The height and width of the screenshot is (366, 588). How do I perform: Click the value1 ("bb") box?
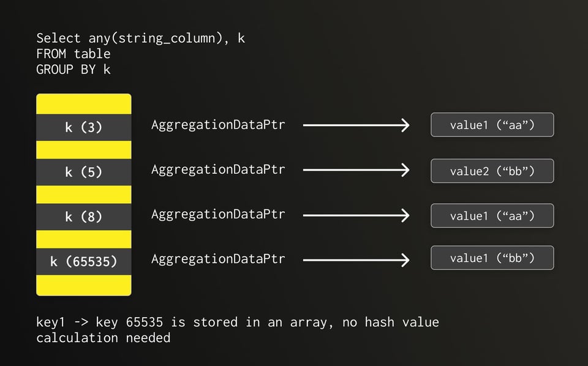(492, 258)
